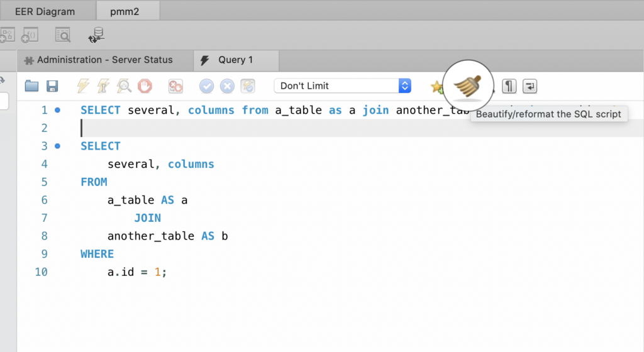This screenshot has width=644, height=352.
Task: Toggle invisible characters (pilcrow icon)
Action: point(509,86)
